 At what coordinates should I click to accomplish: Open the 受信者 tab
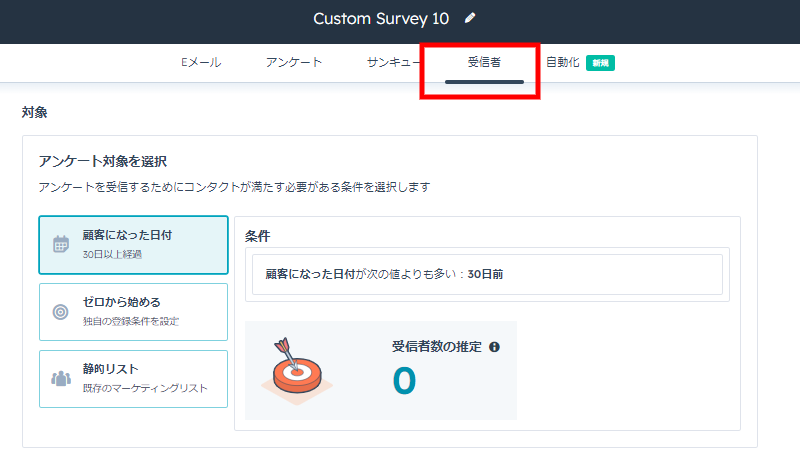pos(484,62)
